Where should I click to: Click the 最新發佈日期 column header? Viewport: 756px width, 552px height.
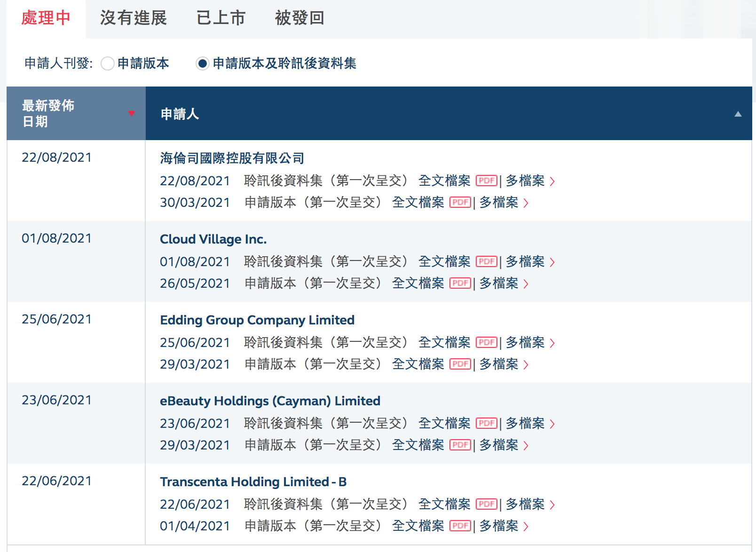tap(76, 113)
